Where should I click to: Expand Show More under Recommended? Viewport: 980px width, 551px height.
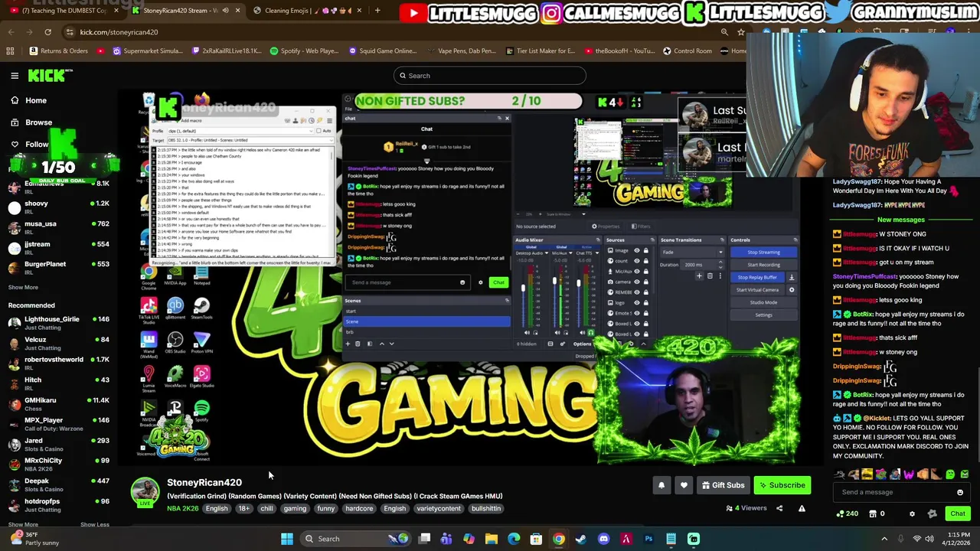click(x=23, y=524)
